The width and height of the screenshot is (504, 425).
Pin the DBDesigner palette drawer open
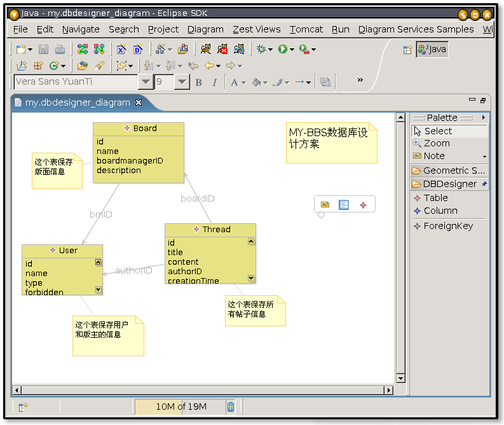point(484,184)
